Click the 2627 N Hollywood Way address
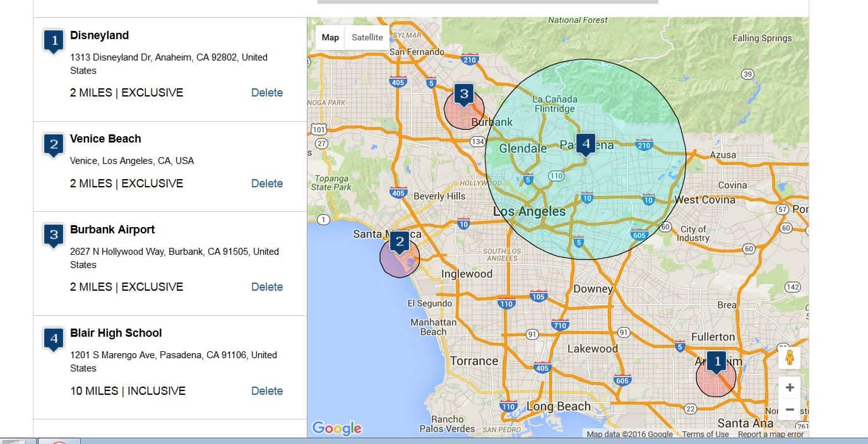The height and width of the screenshot is (444, 868). coord(174,258)
